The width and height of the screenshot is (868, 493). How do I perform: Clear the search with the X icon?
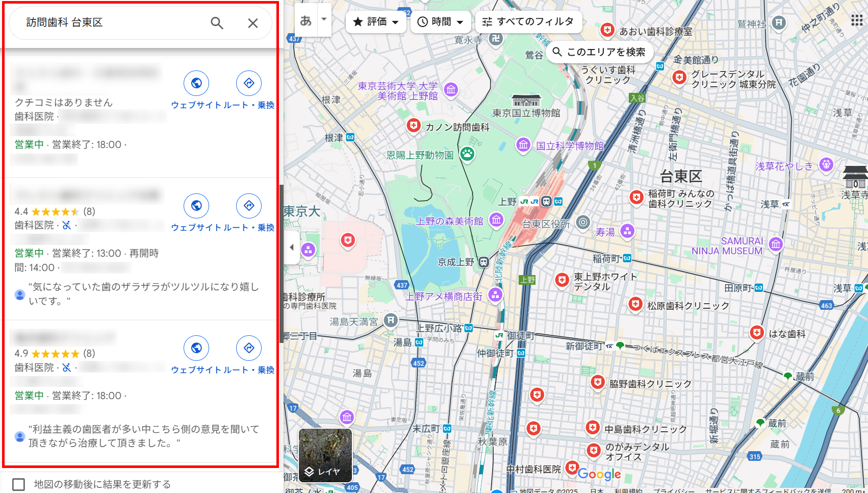[252, 23]
